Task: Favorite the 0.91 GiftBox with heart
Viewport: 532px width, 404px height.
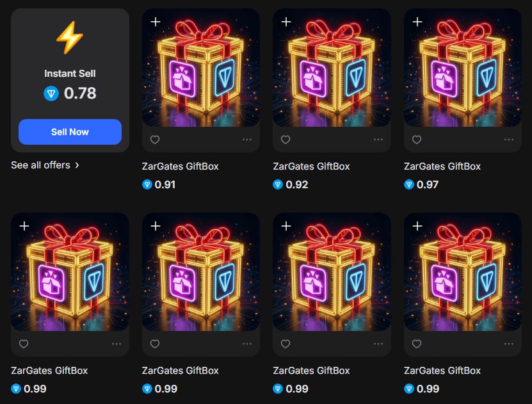Action: [155, 140]
